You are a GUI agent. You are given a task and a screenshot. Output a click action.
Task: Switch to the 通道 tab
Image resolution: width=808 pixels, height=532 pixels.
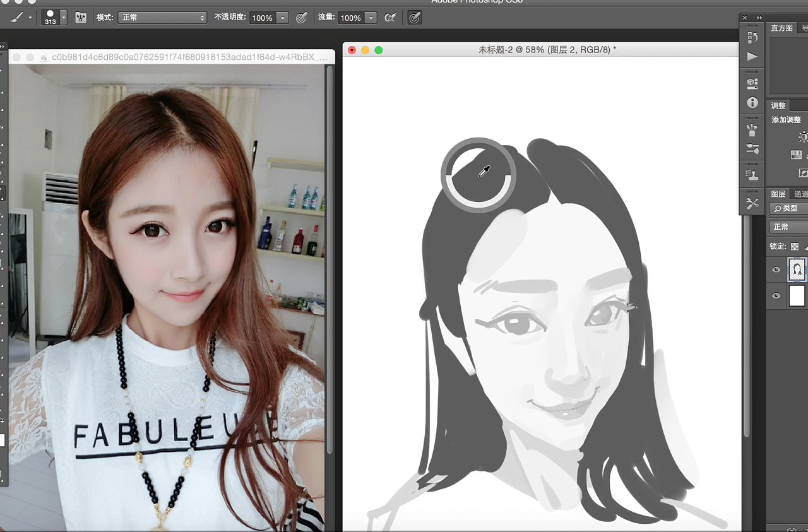click(x=800, y=194)
